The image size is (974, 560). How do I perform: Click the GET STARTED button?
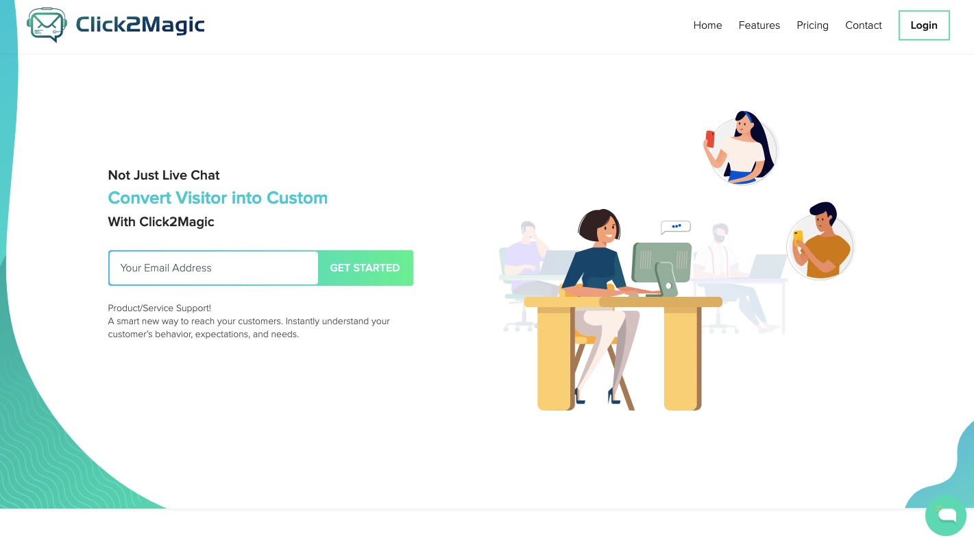[x=365, y=268]
